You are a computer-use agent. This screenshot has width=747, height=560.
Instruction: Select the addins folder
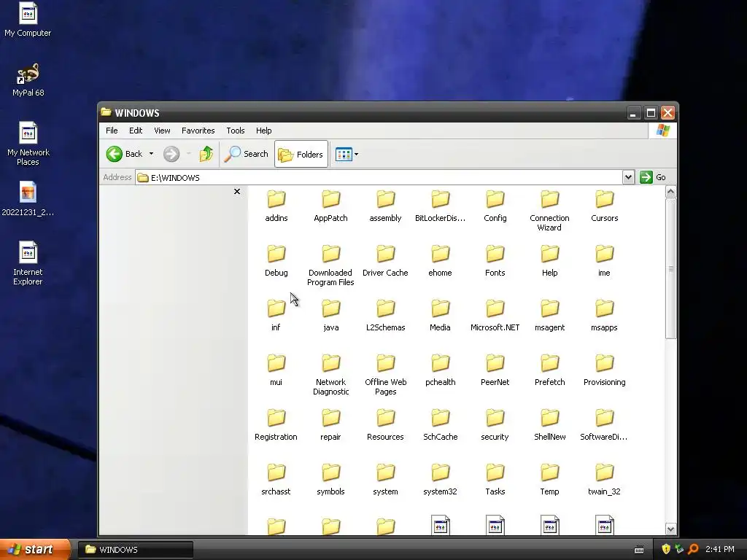click(x=276, y=206)
